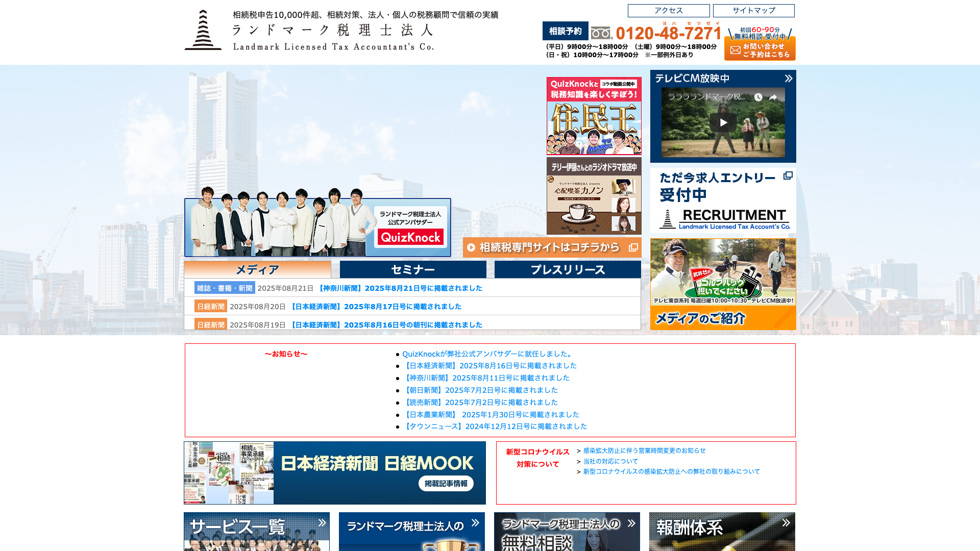Switch to the プレスリリース tab
Screen dimensions: 980x551
pos(567,269)
